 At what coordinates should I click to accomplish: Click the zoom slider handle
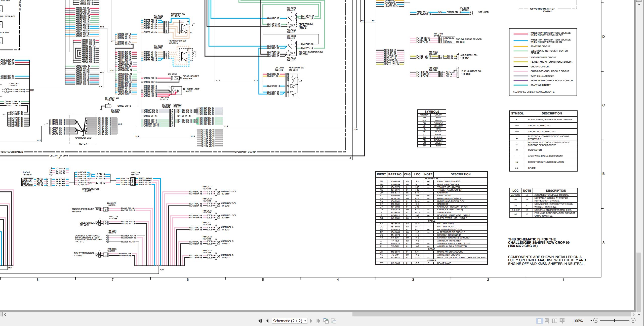coord(615,320)
